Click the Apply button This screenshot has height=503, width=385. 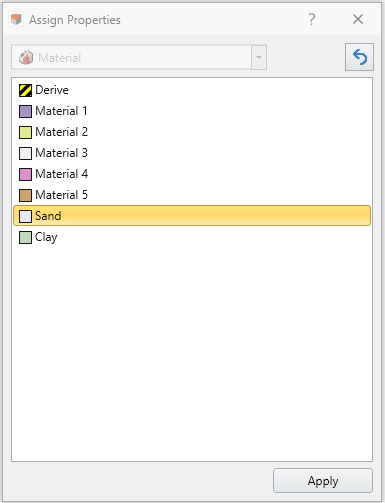click(x=323, y=481)
